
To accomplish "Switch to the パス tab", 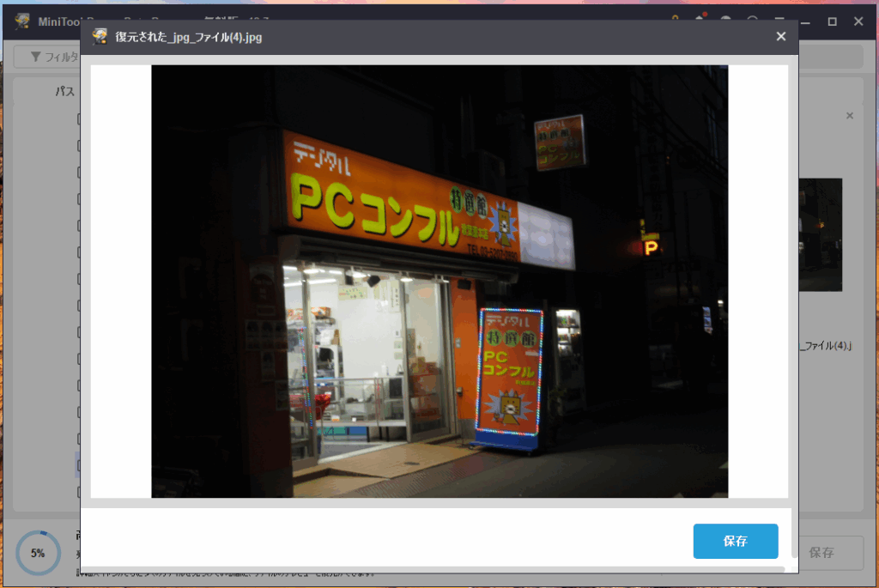I will pyautogui.click(x=65, y=91).
